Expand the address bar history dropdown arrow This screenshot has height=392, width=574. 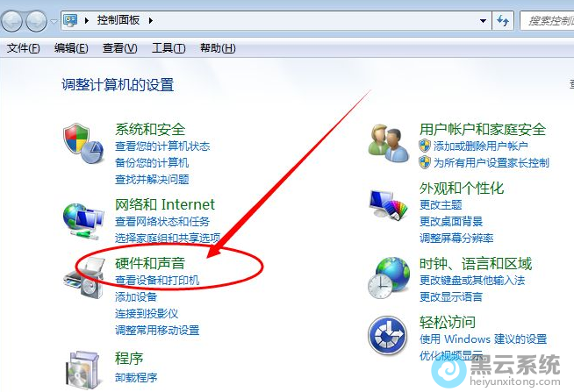(x=484, y=21)
